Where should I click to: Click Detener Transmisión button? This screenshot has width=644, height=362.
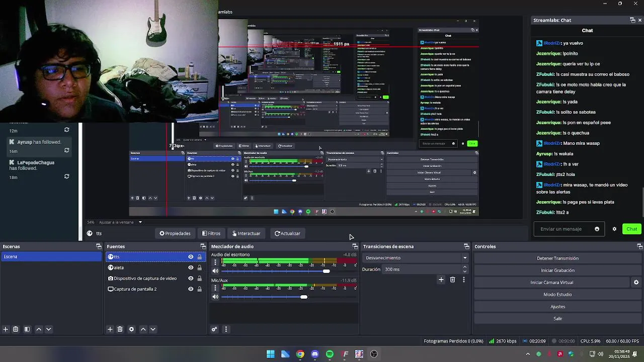(x=557, y=258)
